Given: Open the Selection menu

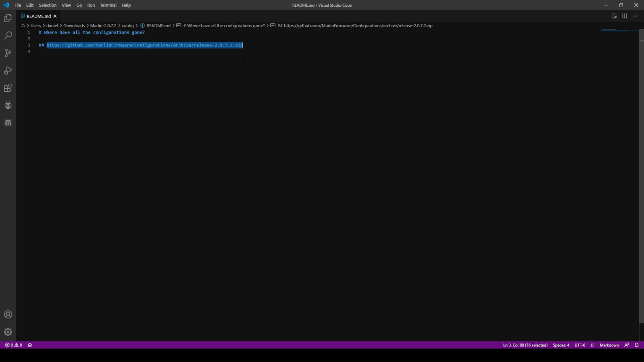Looking at the screenshot, I should tap(47, 5).
